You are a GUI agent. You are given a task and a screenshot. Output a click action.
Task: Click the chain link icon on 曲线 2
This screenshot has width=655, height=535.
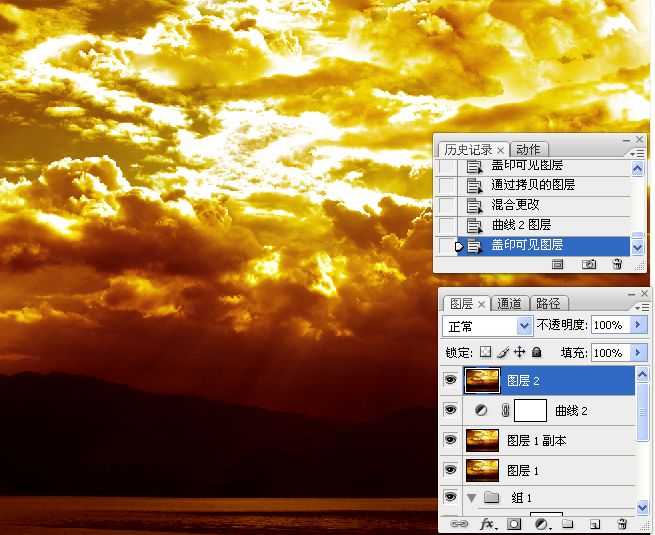tap(505, 411)
